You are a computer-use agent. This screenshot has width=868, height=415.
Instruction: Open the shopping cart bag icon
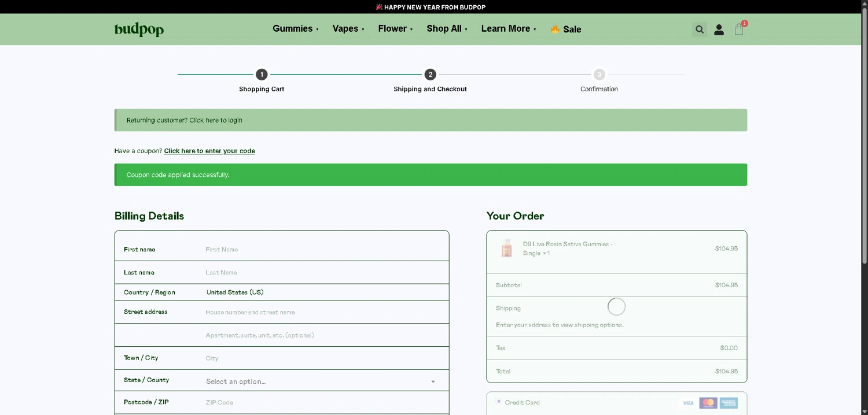tap(739, 29)
